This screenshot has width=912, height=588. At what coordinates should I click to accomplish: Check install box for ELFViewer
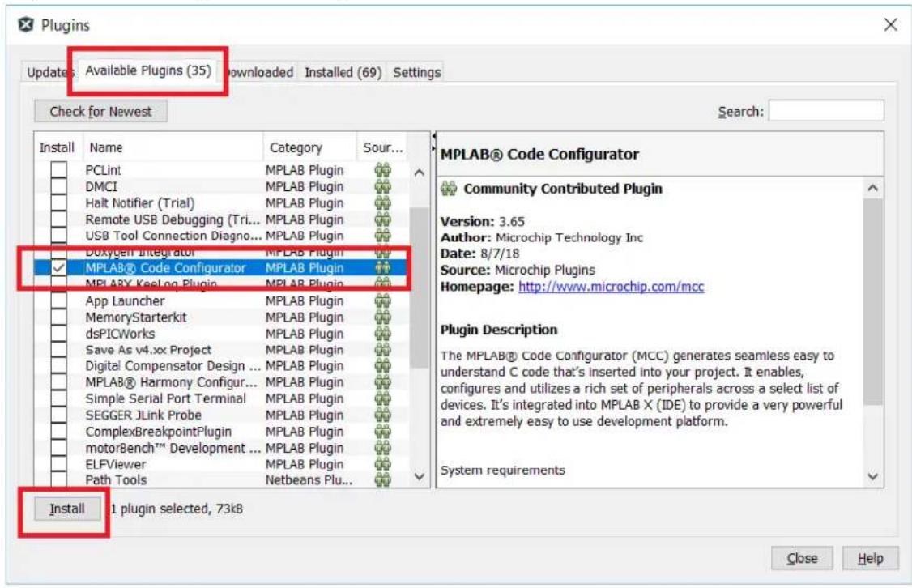click(58, 464)
